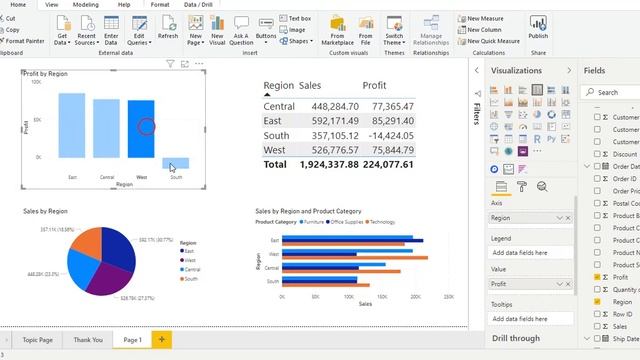Remove Region from Axis well
This screenshot has height=360, width=640.
click(x=568, y=218)
